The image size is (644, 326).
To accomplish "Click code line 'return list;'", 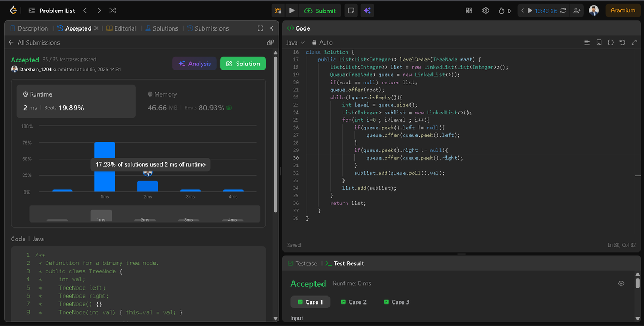I will (x=349, y=203).
